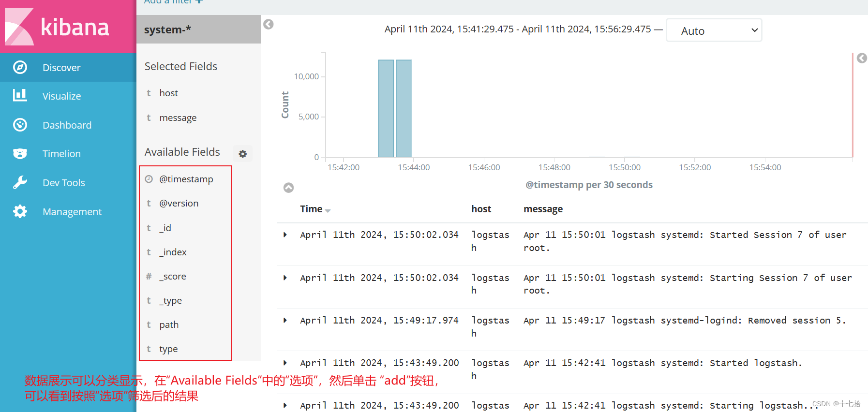Click Add a filter plus icon
This screenshot has width=868, height=412.
click(199, 1)
